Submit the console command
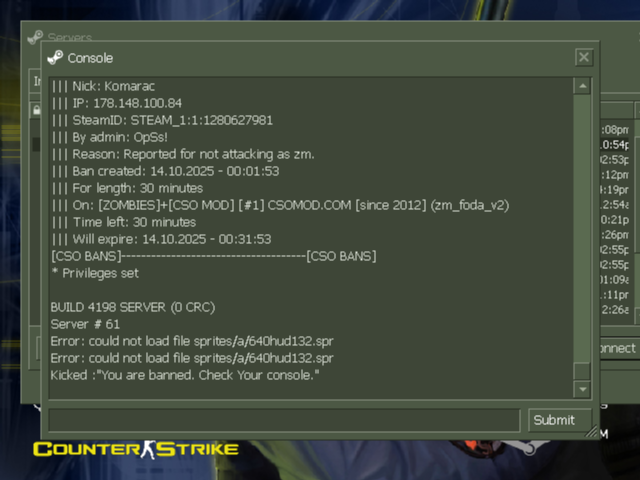Screen dimensions: 640x480 560,420
